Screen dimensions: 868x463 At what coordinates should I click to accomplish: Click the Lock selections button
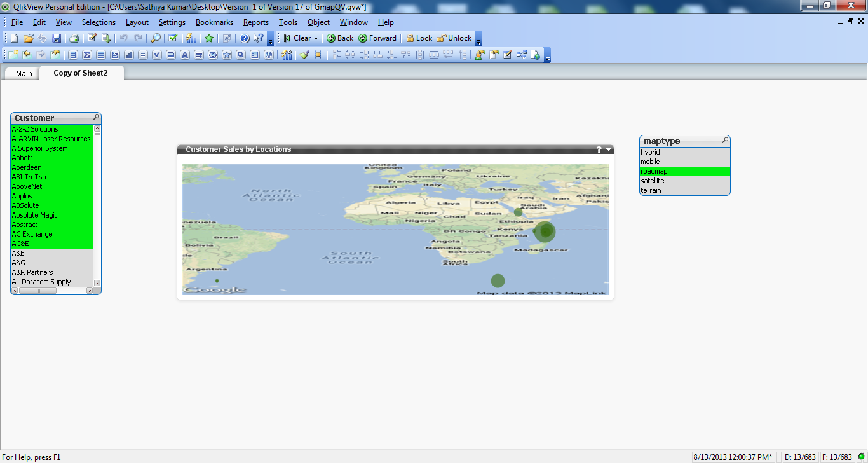pos(419,38)
